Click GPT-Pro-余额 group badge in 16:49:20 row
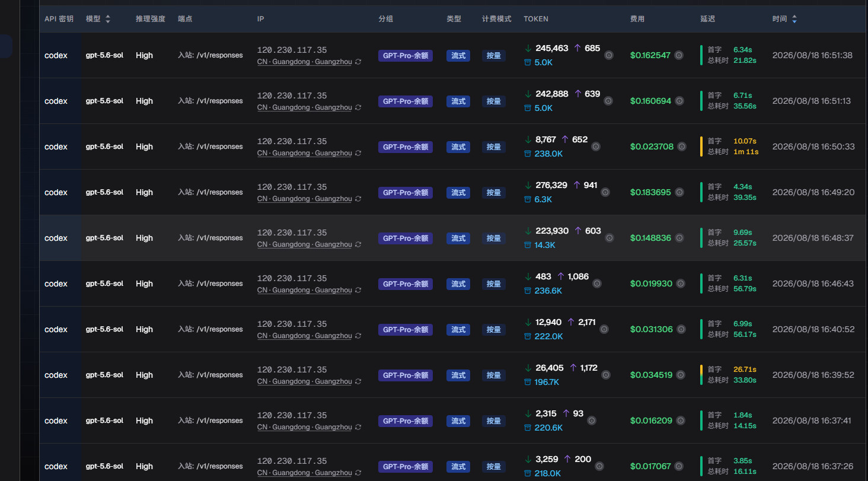This screenshot has width=868, height=481. click(406, 193)
